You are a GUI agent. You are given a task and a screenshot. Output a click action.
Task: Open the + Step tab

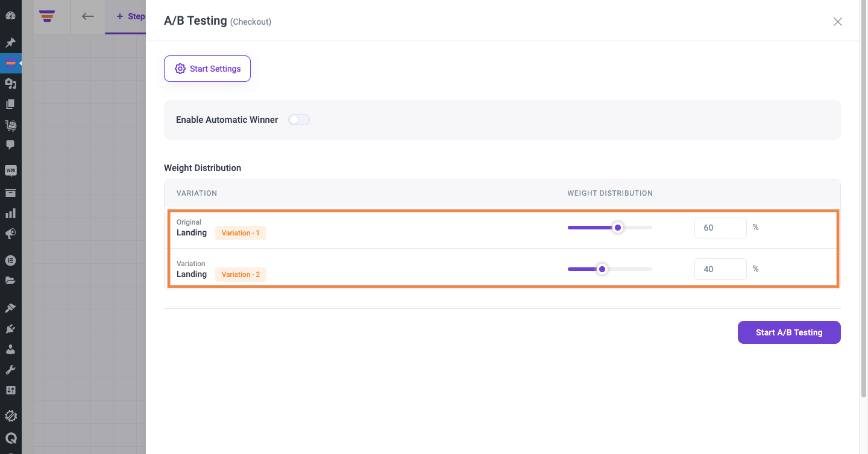(x=130, y=17)
